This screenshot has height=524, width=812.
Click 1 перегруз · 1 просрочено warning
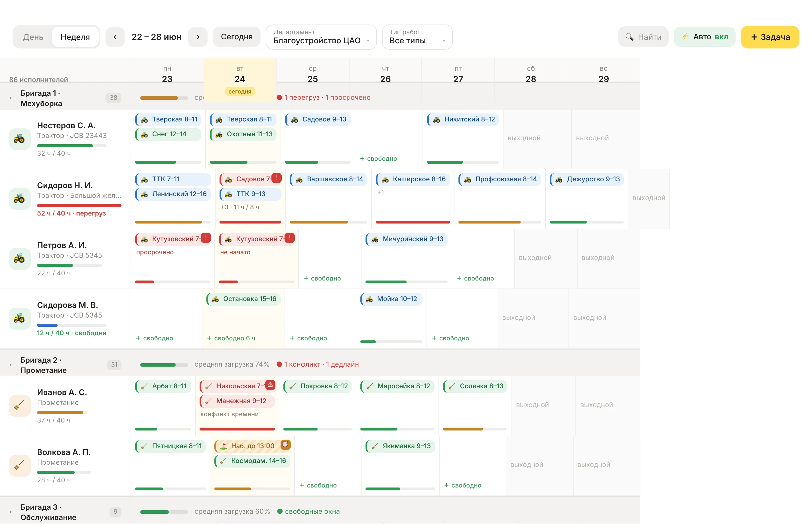324,97
